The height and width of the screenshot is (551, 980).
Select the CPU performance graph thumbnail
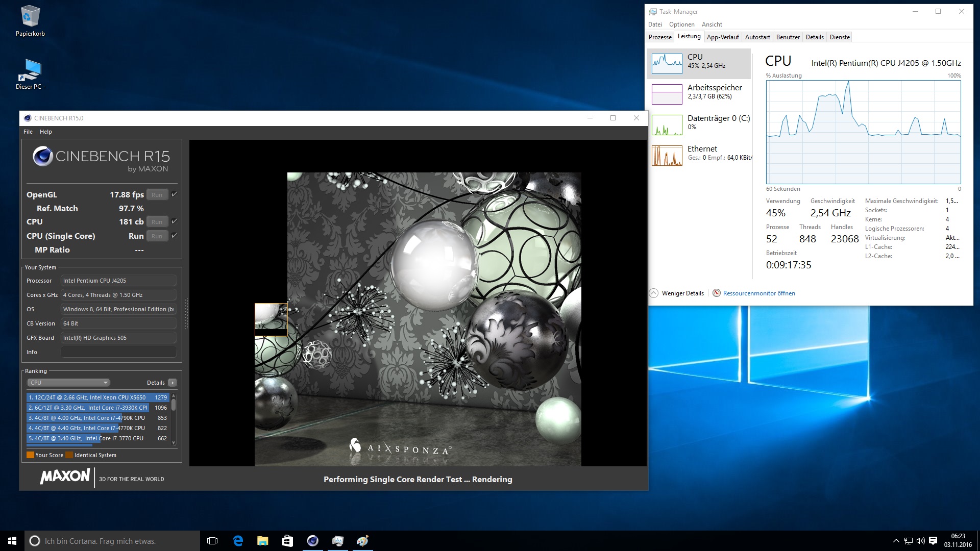point(667,63)
